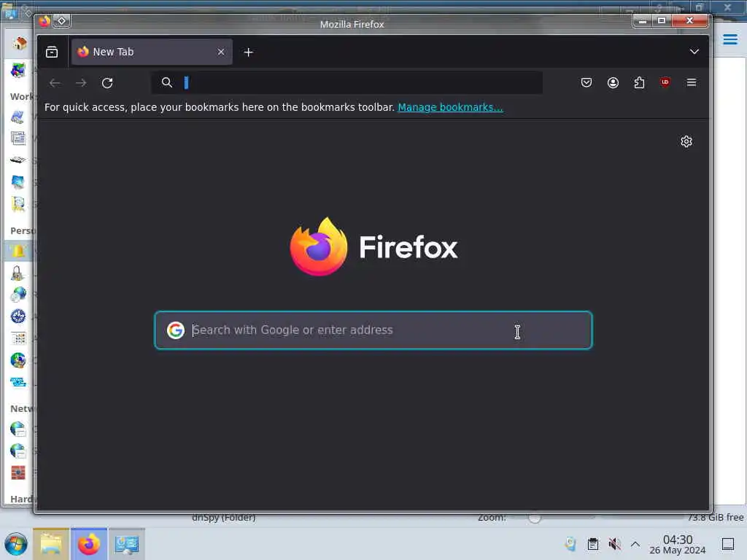The width and height of the screenshot is (747, 560).
Task: Open the clock showing 04:30
Action: tap(678, 544)
